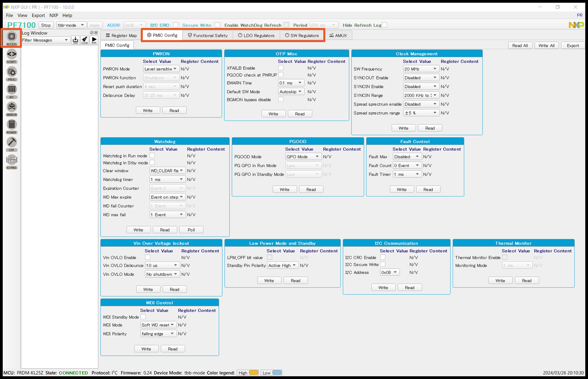Open the PGOOD Mode dropdown
Viewport: 588px width, 379px height.
point(303,157)
